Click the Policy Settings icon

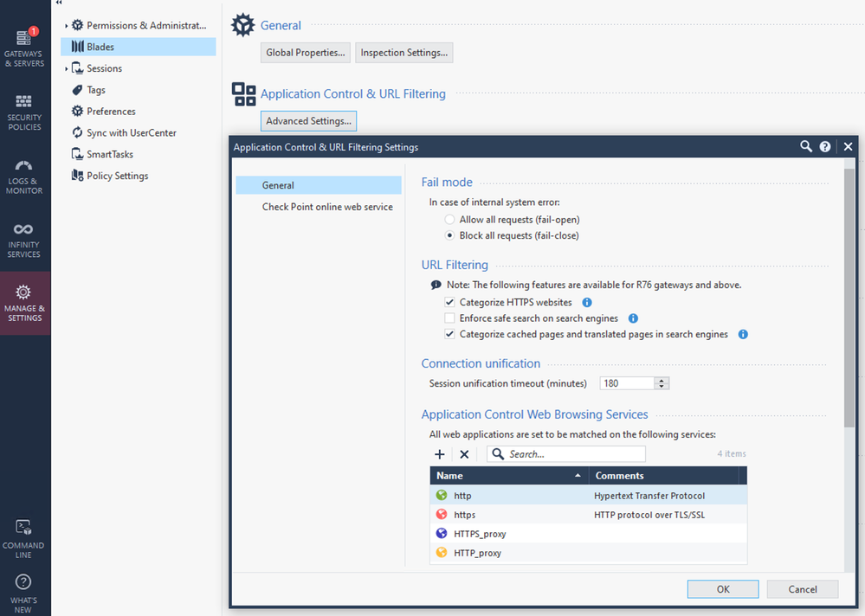77,176
